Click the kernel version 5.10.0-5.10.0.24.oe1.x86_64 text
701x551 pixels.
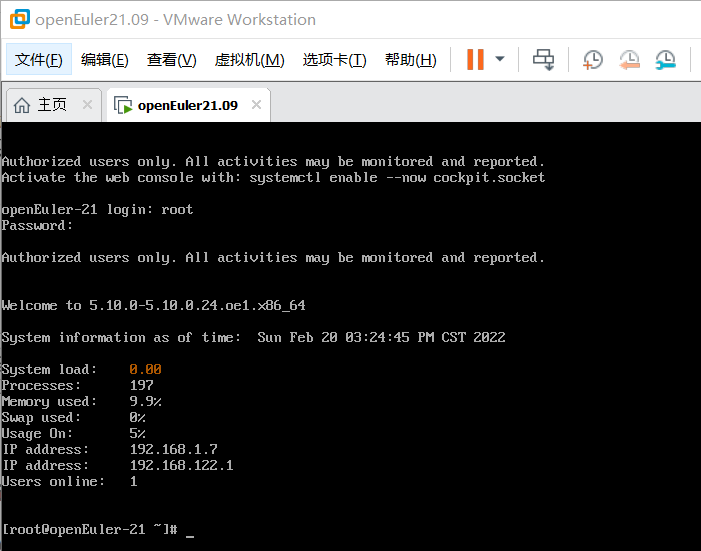pos(197,305)
